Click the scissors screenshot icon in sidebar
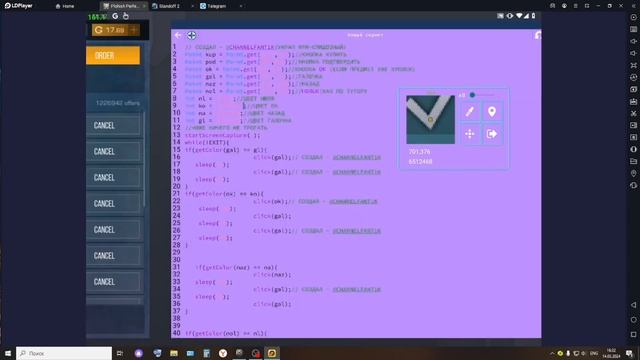 (633, 113)
